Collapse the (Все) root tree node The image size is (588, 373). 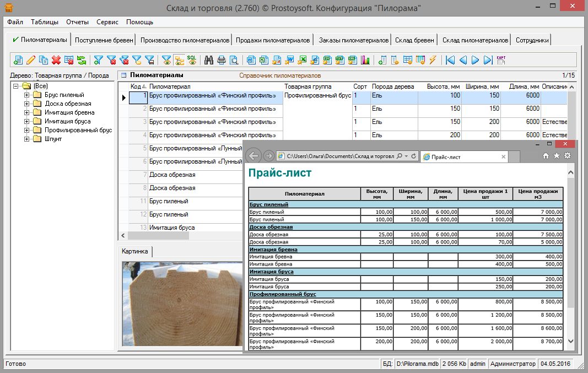click(x=16, y=86)
